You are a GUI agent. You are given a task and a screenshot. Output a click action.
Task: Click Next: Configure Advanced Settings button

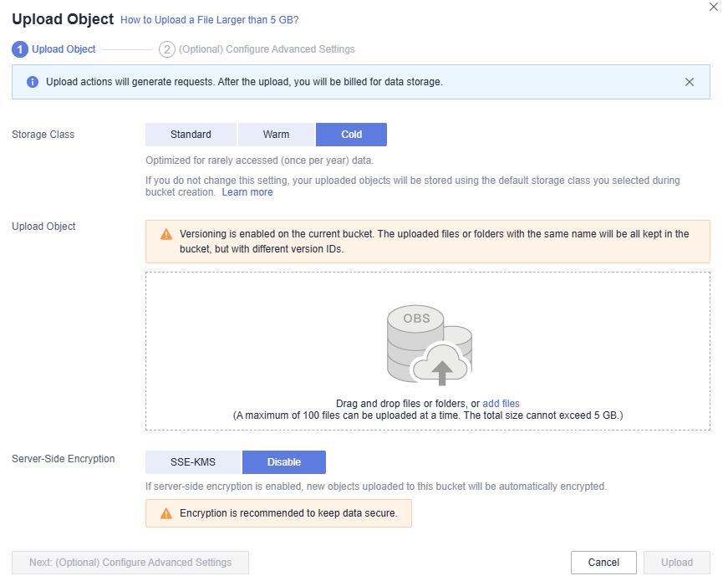[130, 563]
